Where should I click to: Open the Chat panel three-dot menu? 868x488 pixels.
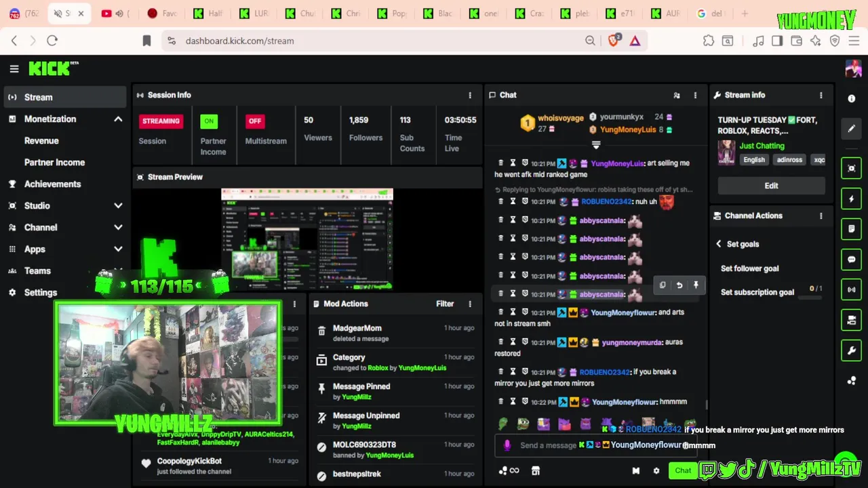[695, 96]
